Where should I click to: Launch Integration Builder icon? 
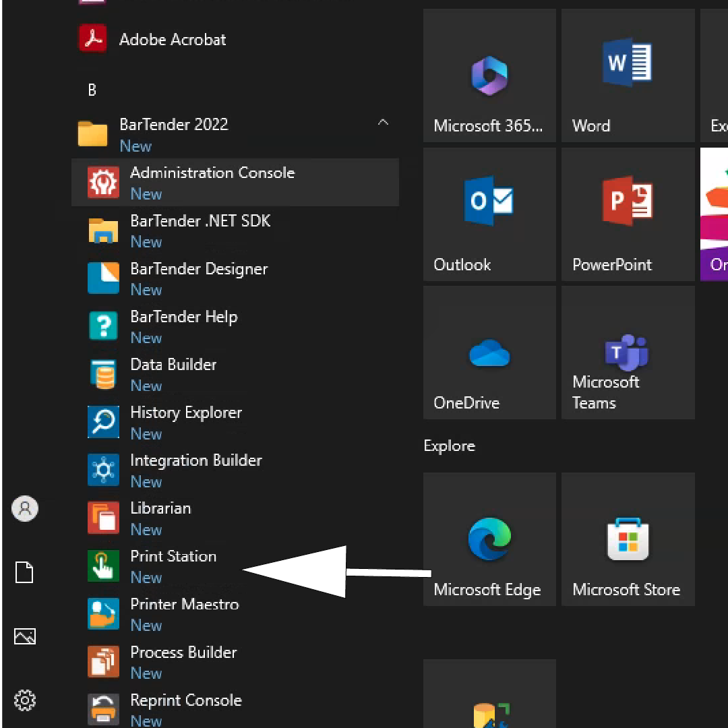(x=103, y=470)
